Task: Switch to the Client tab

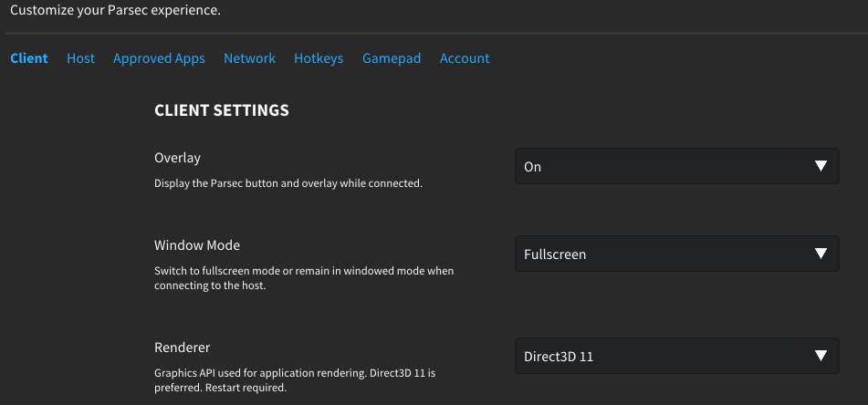Action: (x=29, y=58)
